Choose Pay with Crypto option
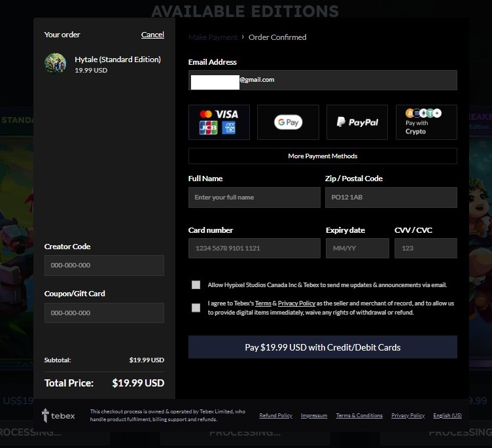The image size is (492, 448). click(427, 122)
